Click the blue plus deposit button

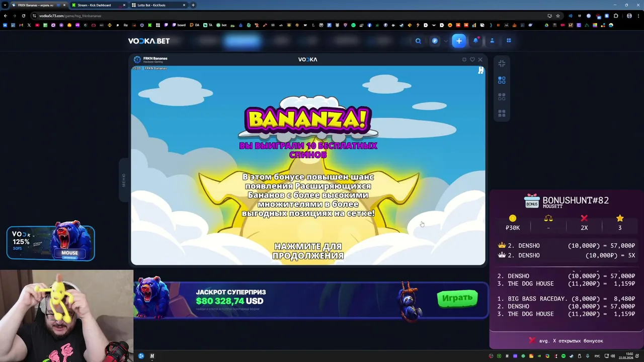click(x=459, y=41)
